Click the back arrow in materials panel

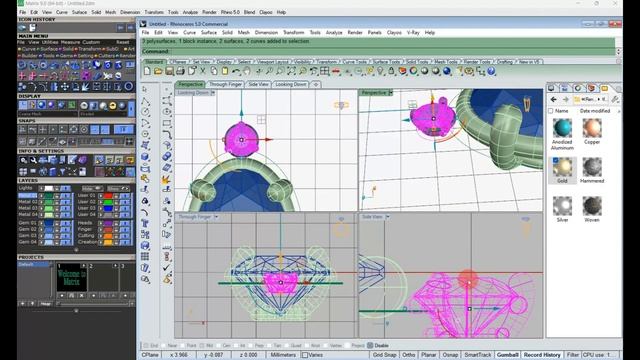(x=553, y=99)
